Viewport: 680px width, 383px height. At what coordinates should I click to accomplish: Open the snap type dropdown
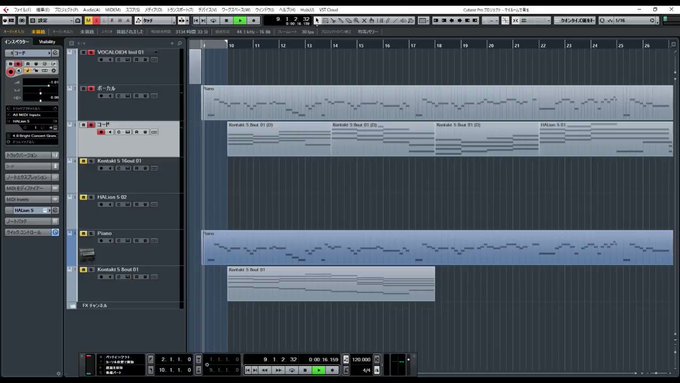click(533, 20)
